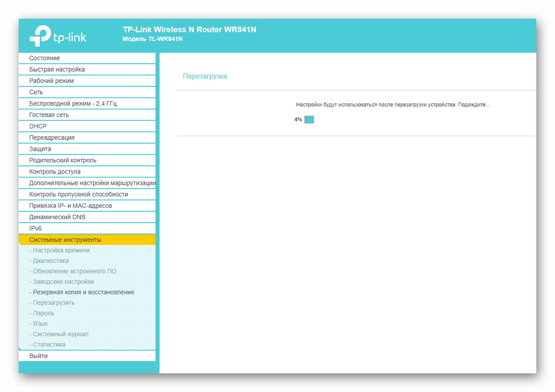Open Быстрая настройка in sidebar
This screenshot has height=392, width=555.
tap(57, 70)
